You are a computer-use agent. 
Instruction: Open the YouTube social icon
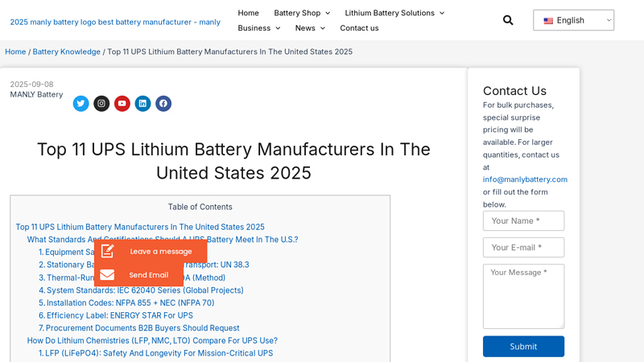122,104
